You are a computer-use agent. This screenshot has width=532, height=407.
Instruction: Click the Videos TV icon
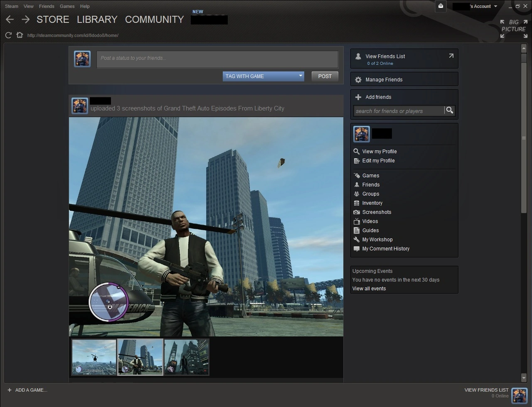tap(357, 221)
